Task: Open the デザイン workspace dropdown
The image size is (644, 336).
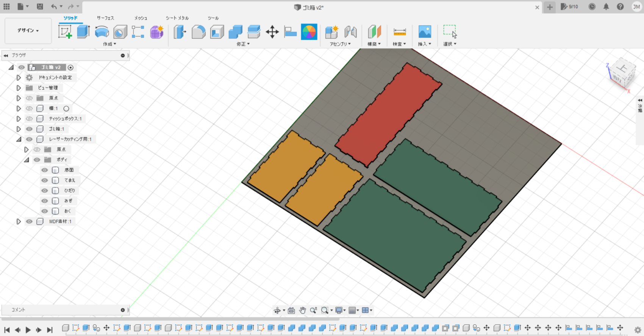Action: (x=28, y=30)
